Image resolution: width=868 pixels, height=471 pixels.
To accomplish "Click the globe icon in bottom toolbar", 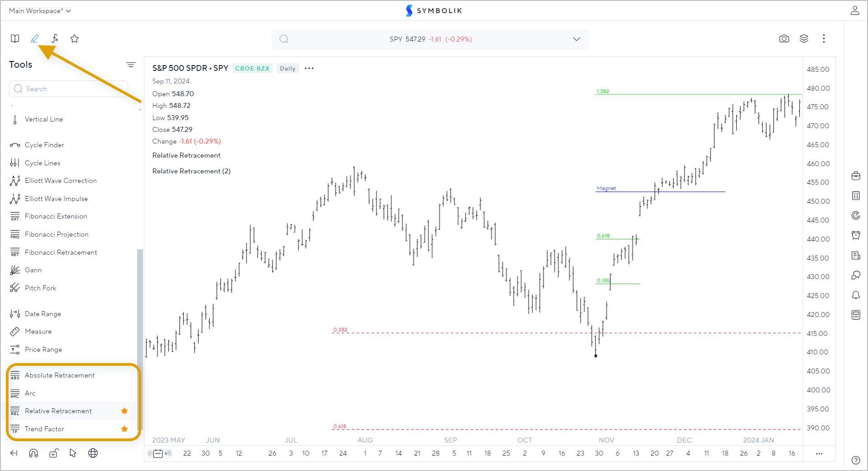I will pyautogui.click(x=93, y=453).
